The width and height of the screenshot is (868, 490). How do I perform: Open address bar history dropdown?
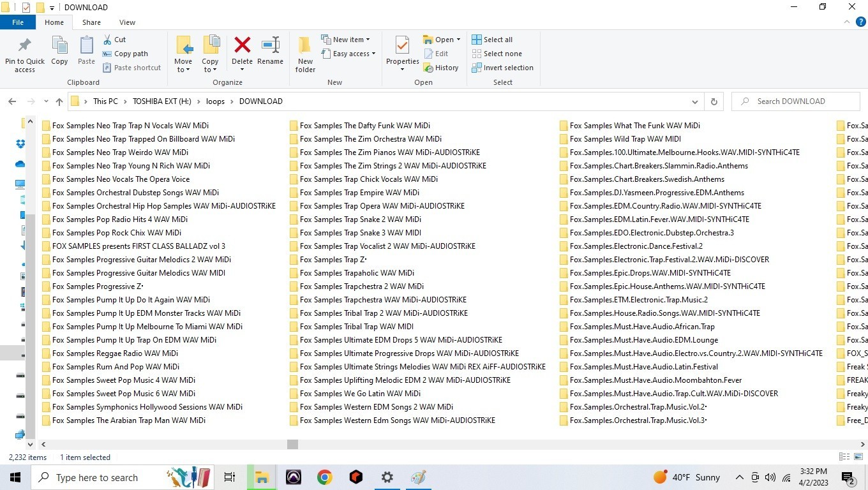[695, 101]
